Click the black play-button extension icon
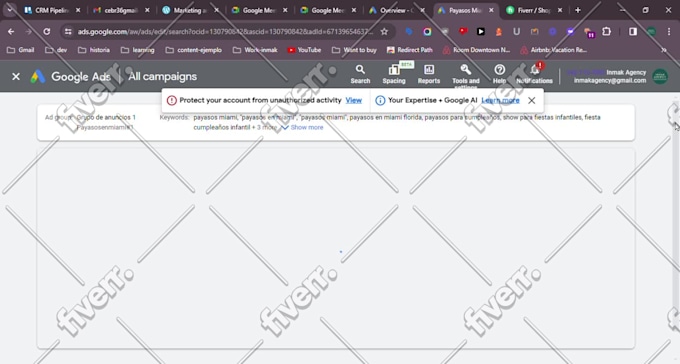The image size is (680, 364). coord(481,32)
